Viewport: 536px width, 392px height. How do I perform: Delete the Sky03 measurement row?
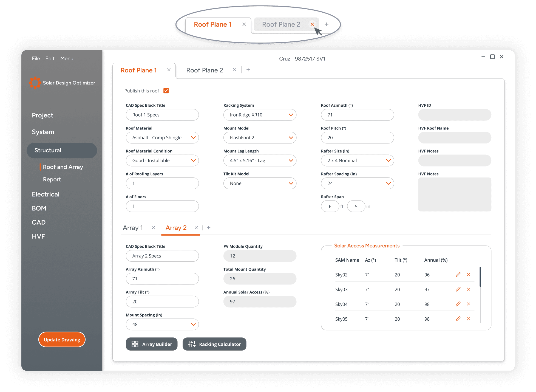point(469,289)
